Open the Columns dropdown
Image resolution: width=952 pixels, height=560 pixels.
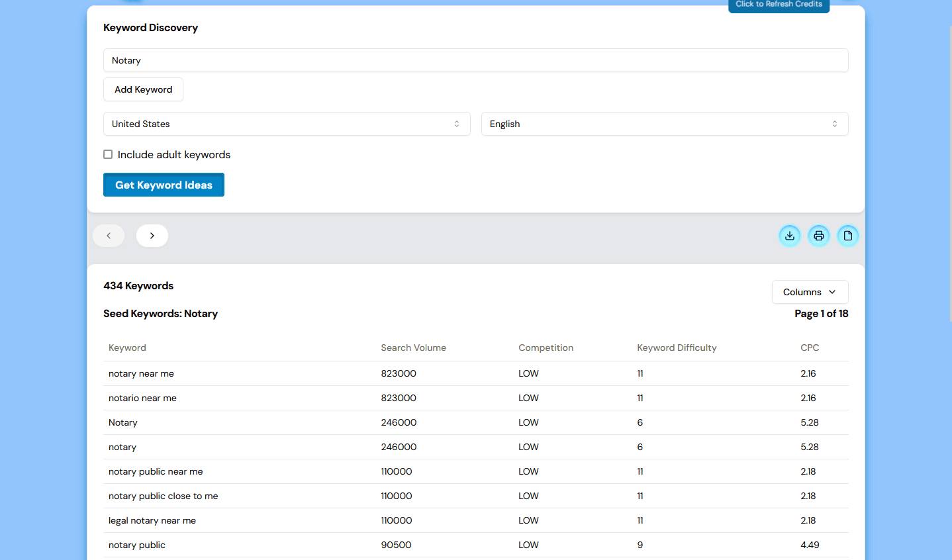(810, 292)
